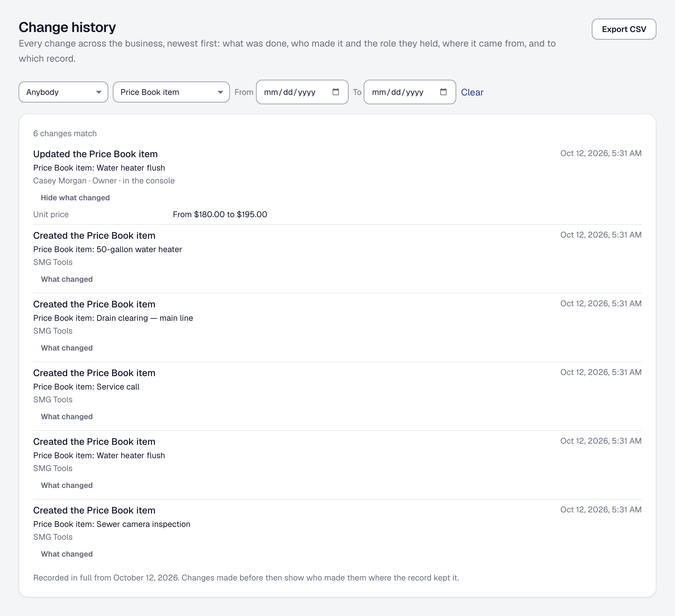The height and width of the screenshot is (616, 675).
Task: Click the Export CSV button
Action: pos(624,29)
